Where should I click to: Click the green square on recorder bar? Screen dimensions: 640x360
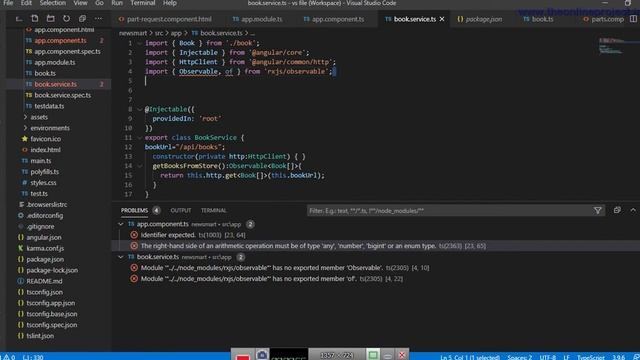tap(372, 355)
